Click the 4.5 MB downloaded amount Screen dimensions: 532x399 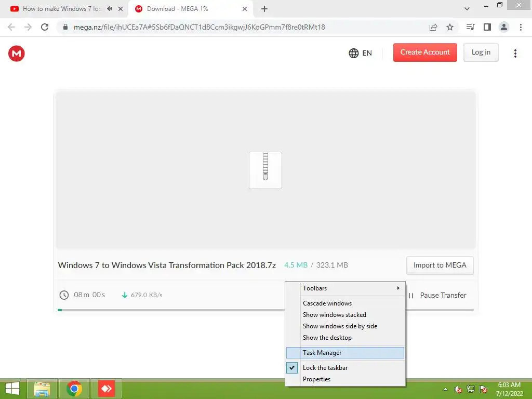[x=296, y=265]
